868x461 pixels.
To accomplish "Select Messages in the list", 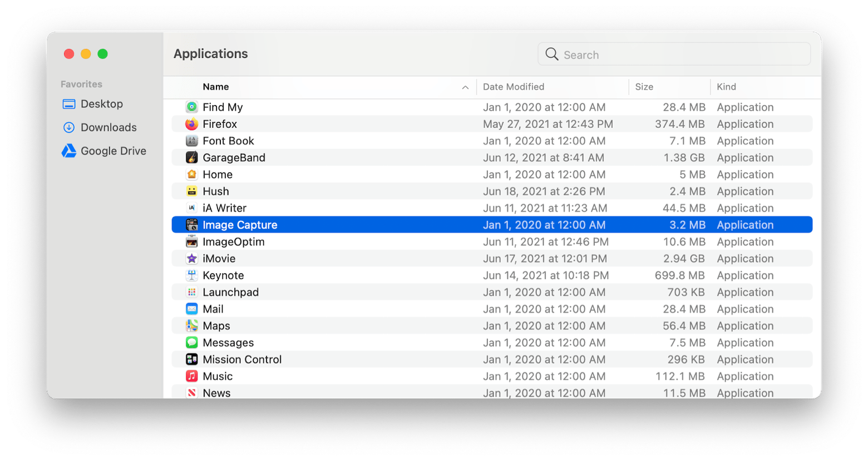I will pyautogui.click(x=228, y=343).
